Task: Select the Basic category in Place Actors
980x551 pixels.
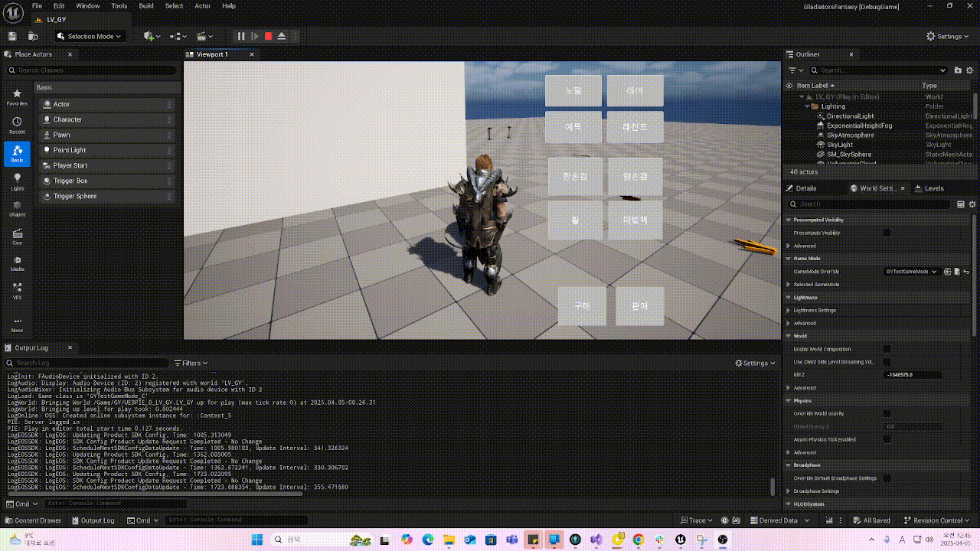Action: [x=17, y=154]
